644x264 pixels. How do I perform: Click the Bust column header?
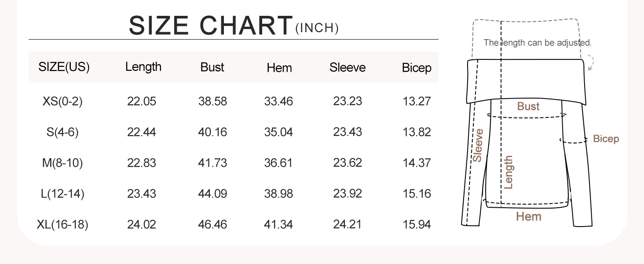point(212,67)
